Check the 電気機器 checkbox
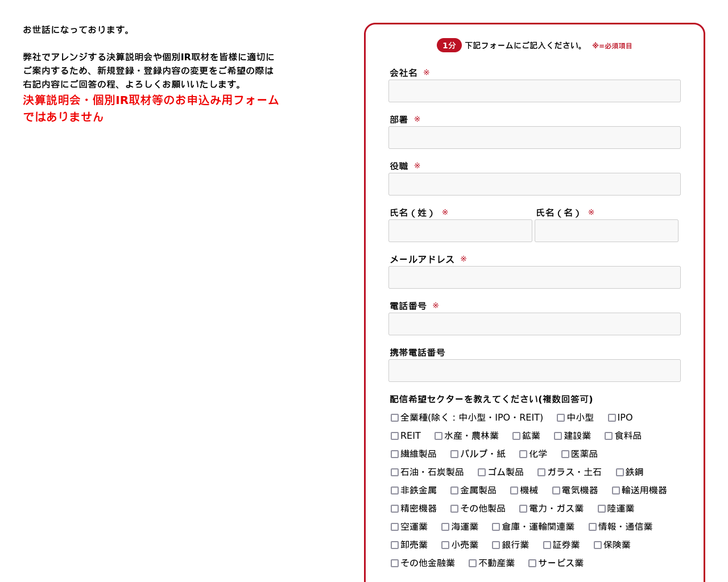728x582 pixels. [556, 490]
